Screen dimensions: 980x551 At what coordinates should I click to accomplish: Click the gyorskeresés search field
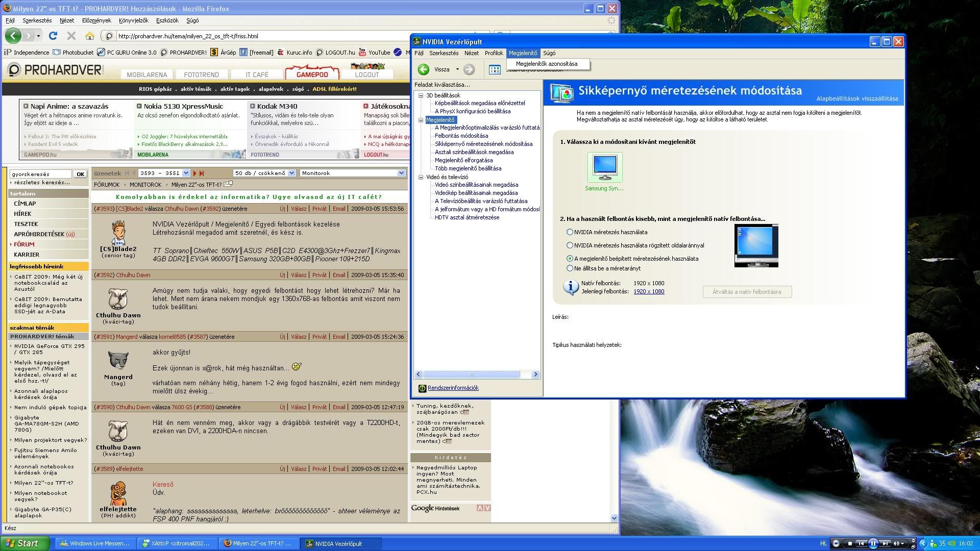pos(41,174)
